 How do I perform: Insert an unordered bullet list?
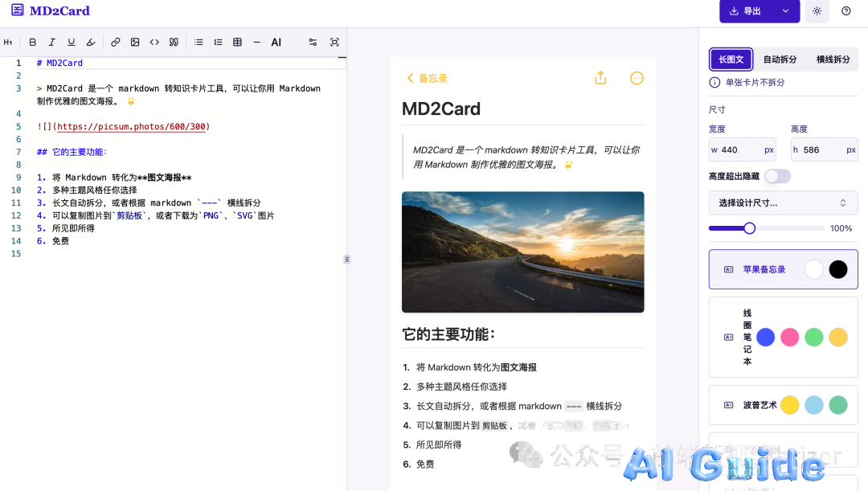click(x=199, y=42)
